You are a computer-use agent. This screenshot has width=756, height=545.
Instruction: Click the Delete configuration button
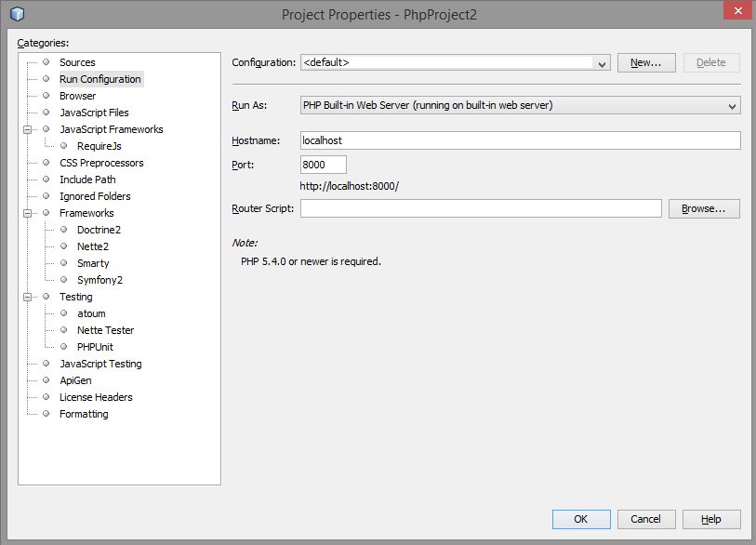[711, 62]
